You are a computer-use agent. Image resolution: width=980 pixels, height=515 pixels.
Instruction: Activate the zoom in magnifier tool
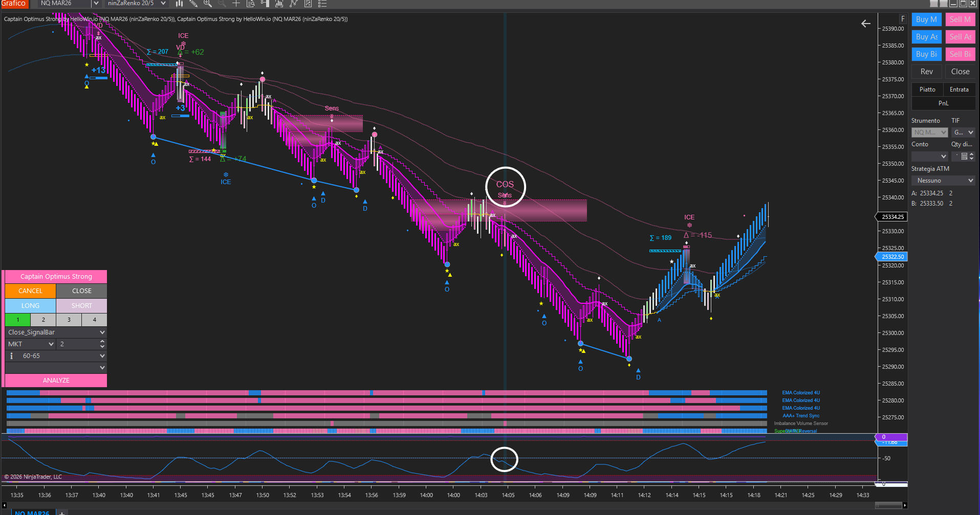click(x=208, y=4)
